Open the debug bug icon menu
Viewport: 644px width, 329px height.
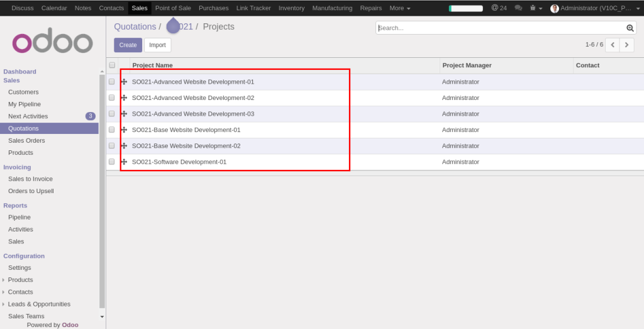pos(535,8)
